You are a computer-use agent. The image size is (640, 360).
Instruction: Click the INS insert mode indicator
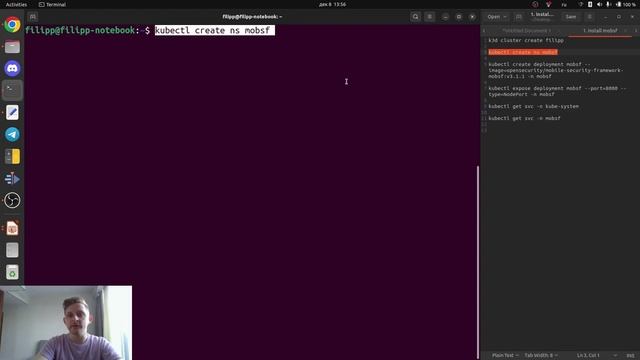[630, 356]
